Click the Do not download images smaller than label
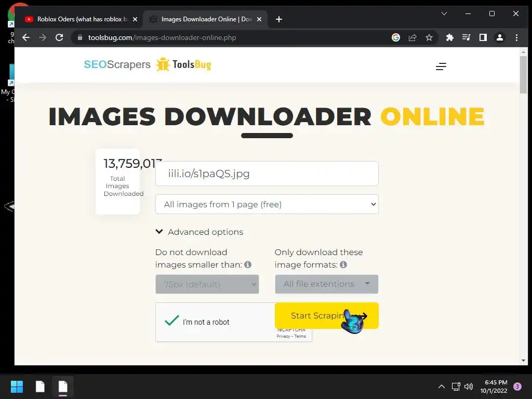Viewport: 532px width, 399px height. tap(198, 259)
